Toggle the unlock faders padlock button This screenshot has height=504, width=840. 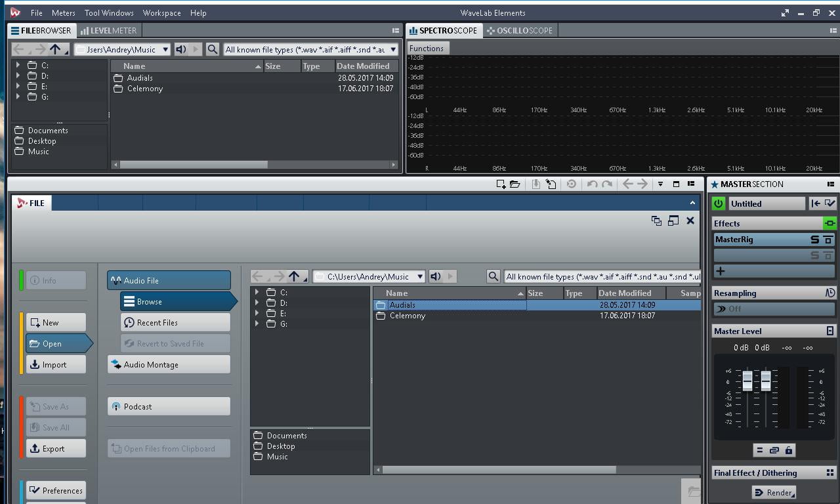[x=789, y=450]
